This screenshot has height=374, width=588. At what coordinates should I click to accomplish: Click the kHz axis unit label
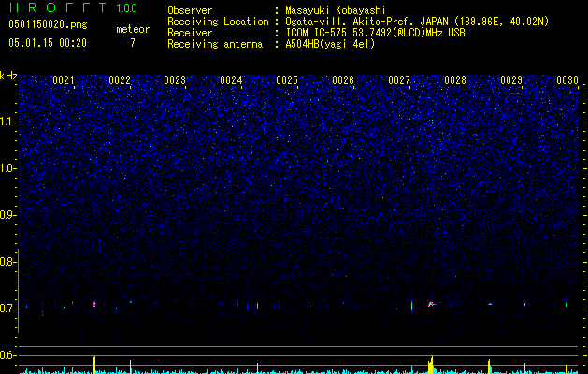[x=8, y=76]
